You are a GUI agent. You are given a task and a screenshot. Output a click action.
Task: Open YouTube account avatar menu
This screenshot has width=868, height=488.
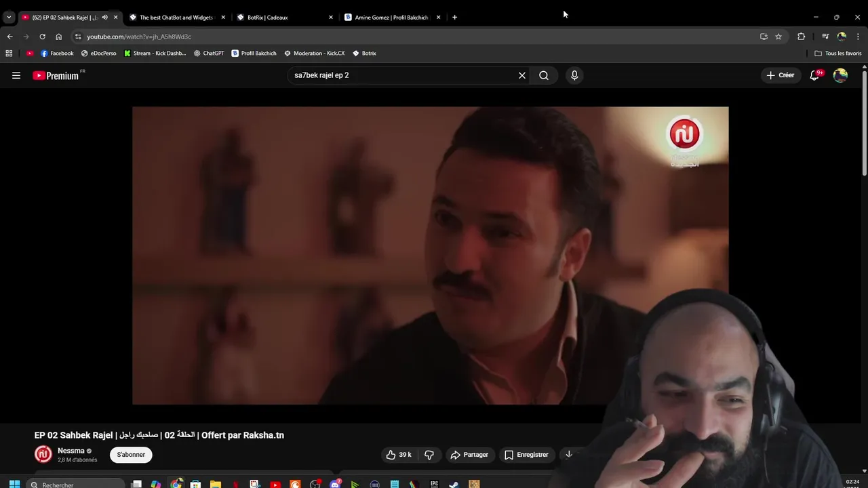840,75
